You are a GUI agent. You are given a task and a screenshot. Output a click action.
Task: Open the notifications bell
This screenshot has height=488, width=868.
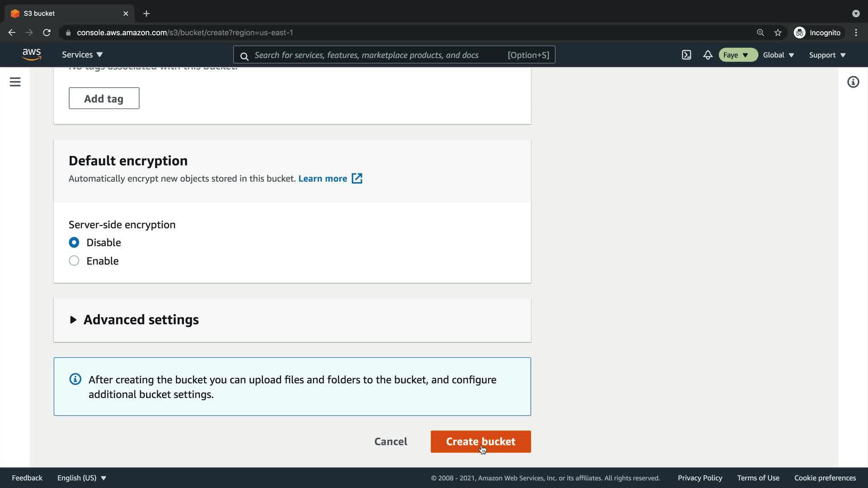pyautogui.click(x=708, y=55)
